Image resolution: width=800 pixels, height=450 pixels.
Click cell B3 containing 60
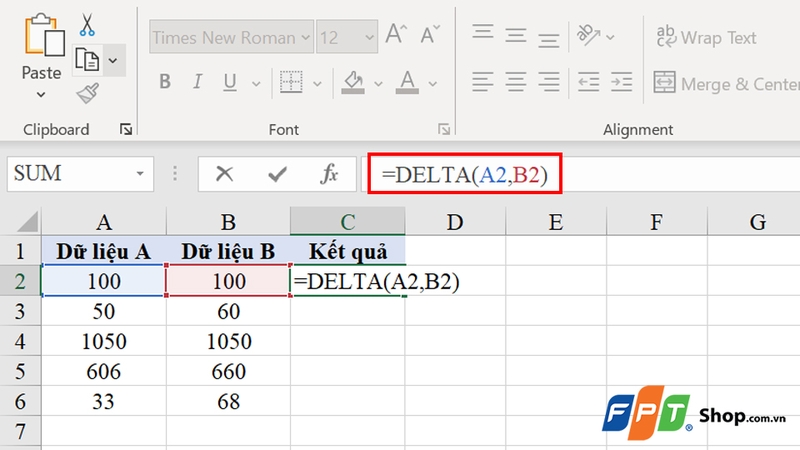[228, 311]
